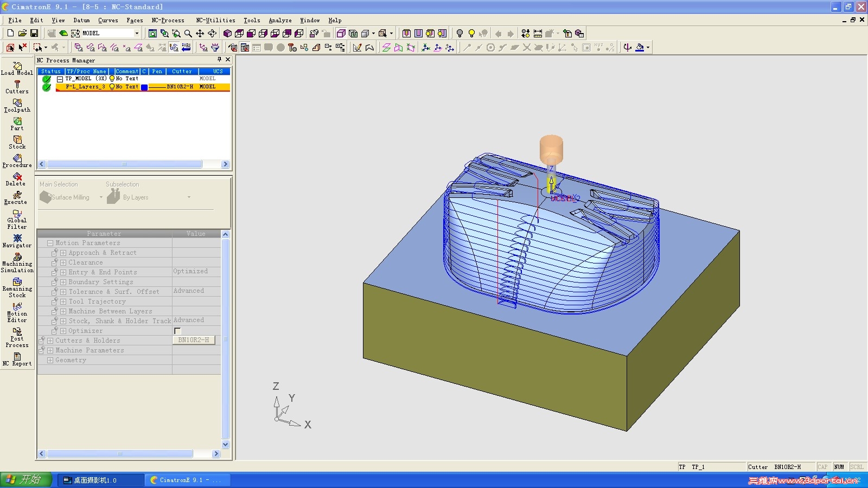The width and height of the screenshot is (868, 488).
Task: Click the process list horizontal scrollbar
Action: [134, 164]
